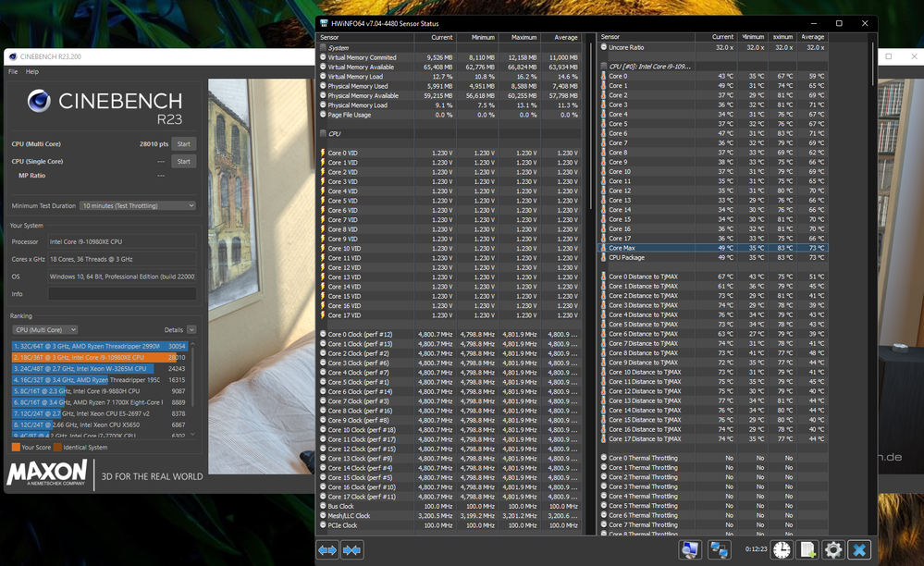Viewport: 924px width, 566px height.
Task: Click the thermometer icon of Core 0 row
Action: click(603, 76)
